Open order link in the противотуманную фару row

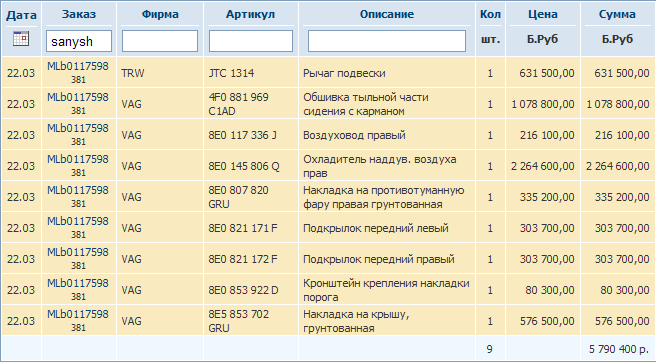[78, 190]
